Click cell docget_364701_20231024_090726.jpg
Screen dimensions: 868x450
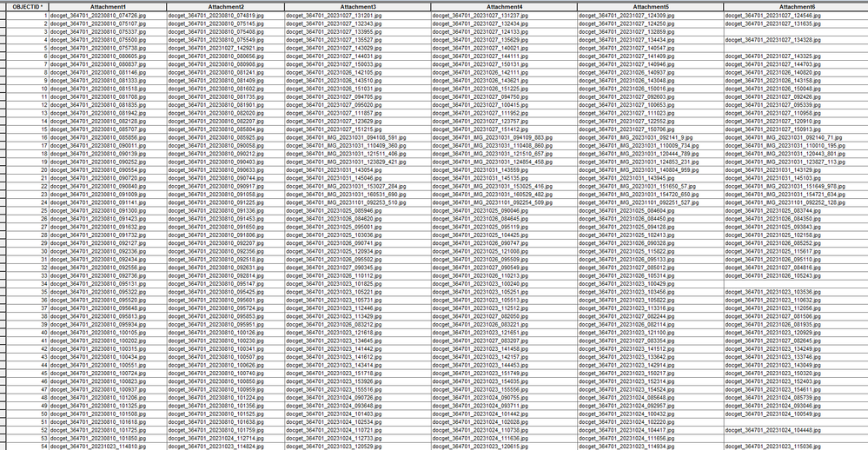click(358, 398)
